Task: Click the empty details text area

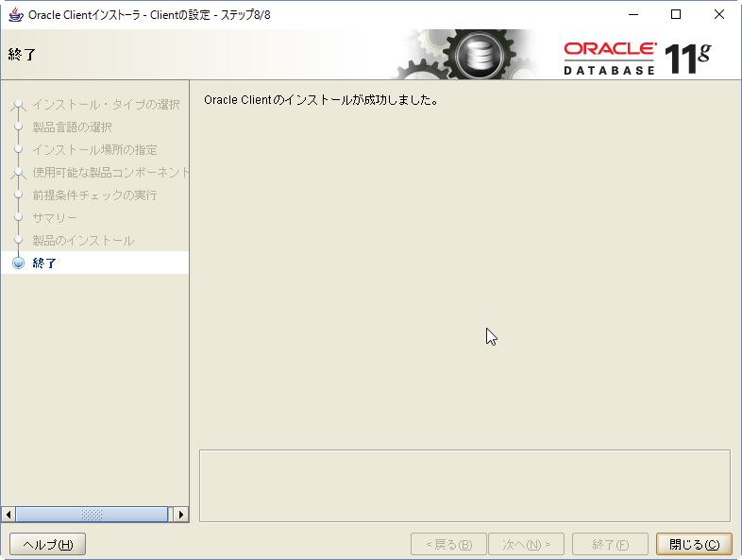Action: pos(464,485)
